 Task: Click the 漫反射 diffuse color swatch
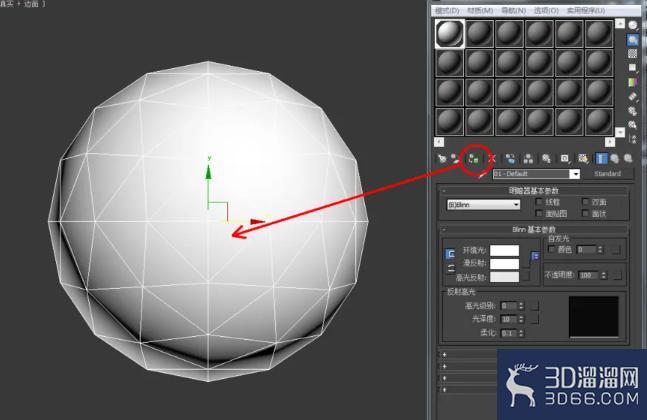coord(505,263)
